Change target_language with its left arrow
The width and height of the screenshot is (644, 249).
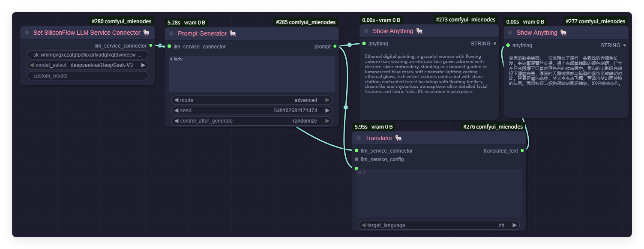coord(363,225)
